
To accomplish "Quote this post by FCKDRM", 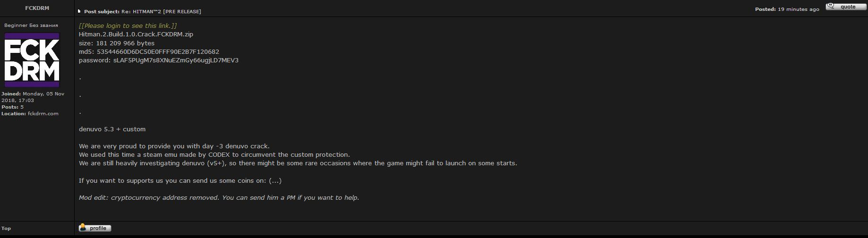I will click(846, 7).
